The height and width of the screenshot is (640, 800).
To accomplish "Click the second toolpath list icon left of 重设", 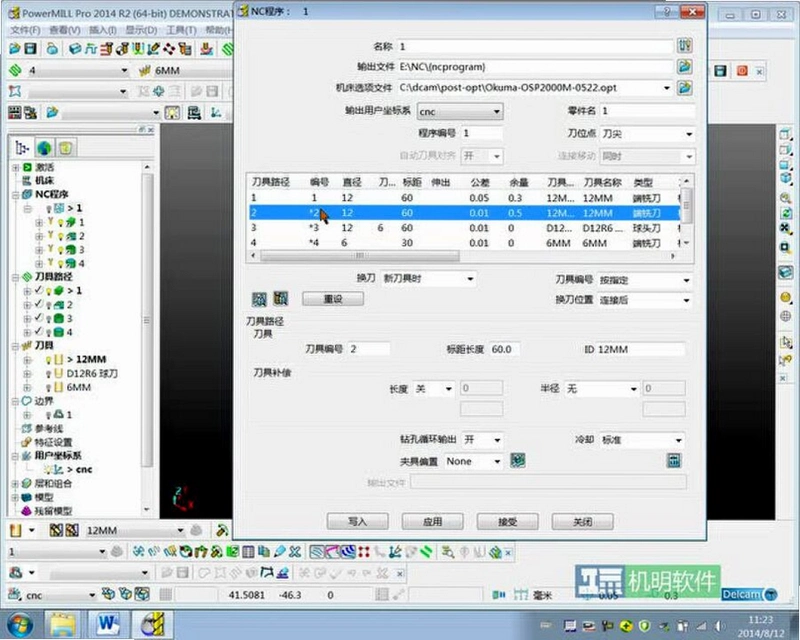I will (x=281, y=299).
